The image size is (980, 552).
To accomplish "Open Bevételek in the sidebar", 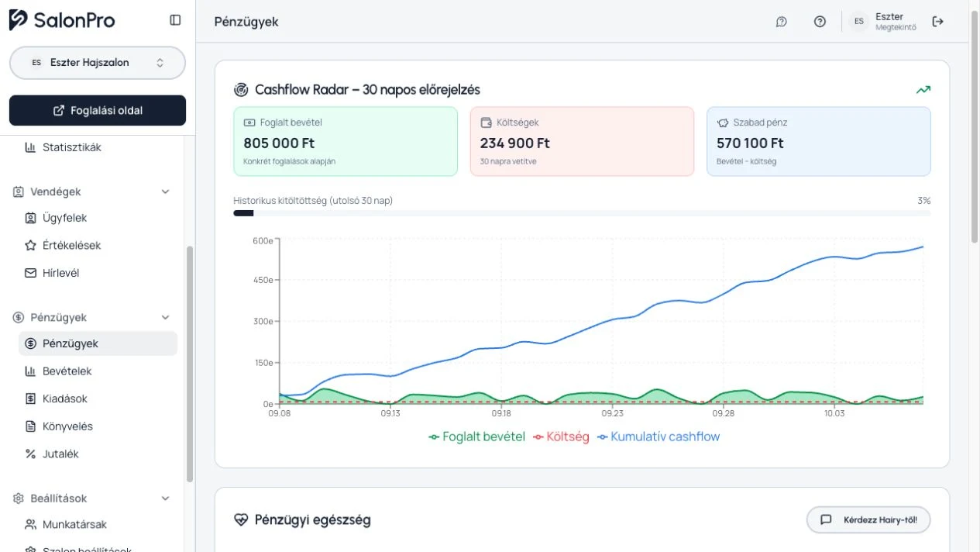I will click(x=98, y=371).
